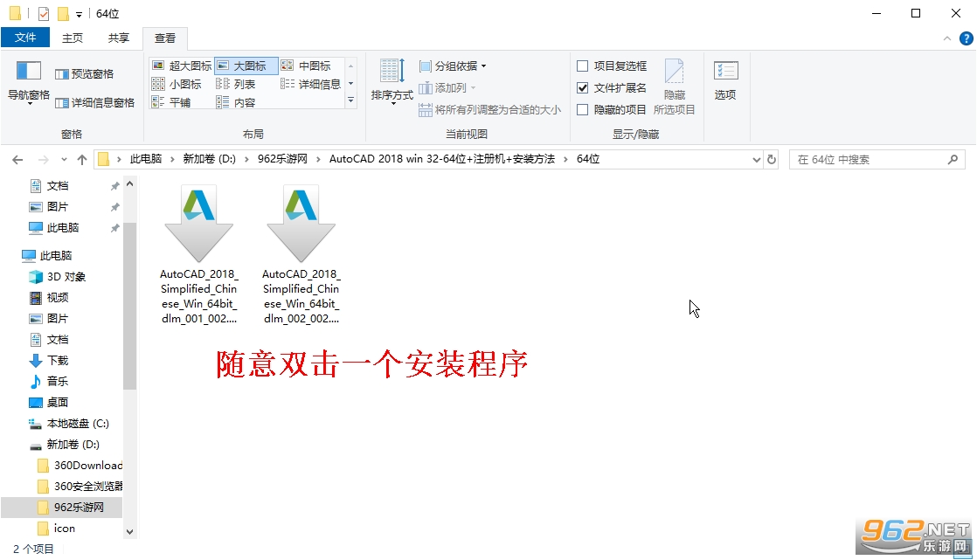
Task: Click navigation pane scroll up arrow
Action: (x=129, y=183)
